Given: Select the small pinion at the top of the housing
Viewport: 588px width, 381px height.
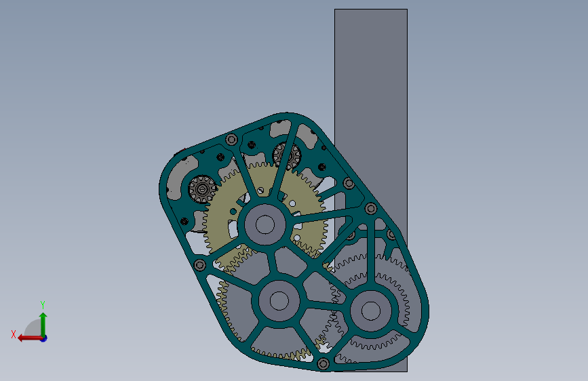Looking at the screenshot, I should [286, 156].
